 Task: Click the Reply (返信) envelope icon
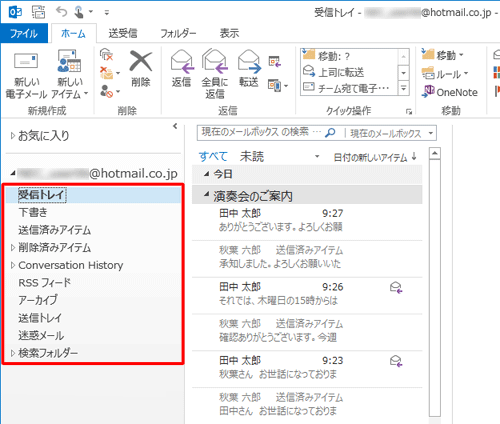(182, 61)
